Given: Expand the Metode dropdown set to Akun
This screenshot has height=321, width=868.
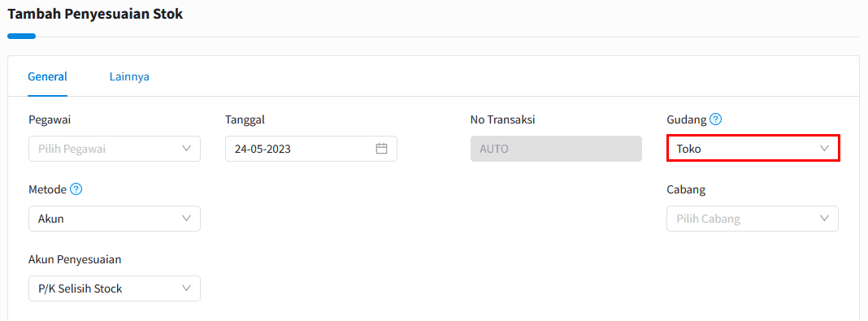Looking at the screenshot, I should tap(115, 219).
